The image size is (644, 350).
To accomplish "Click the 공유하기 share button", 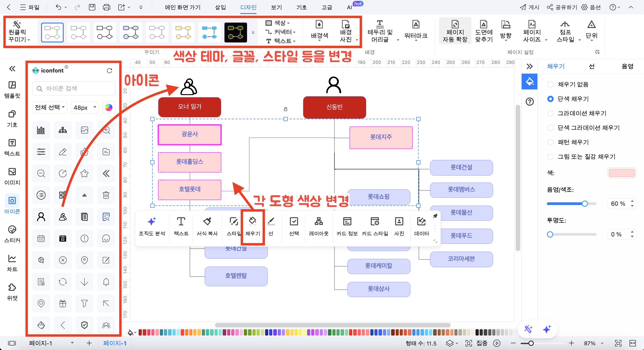I will [562, 7].
